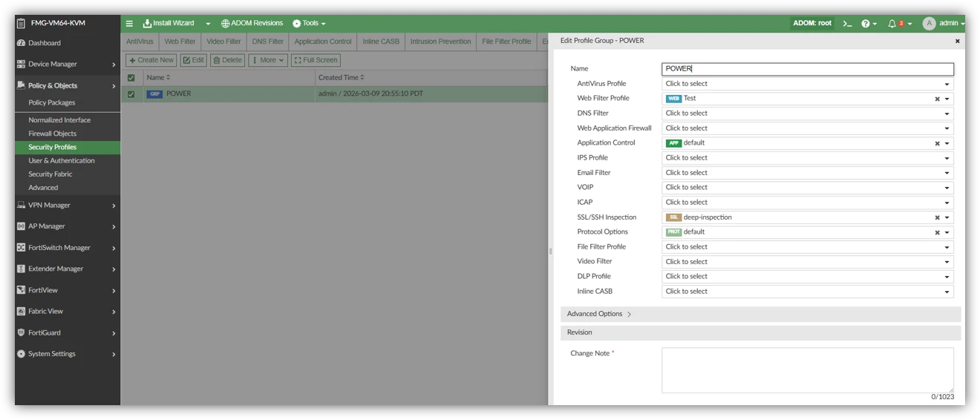The image size is (980, 420).
Task: Open the Inline CASB dropdown in panel
Action: [x=808, y=292]
